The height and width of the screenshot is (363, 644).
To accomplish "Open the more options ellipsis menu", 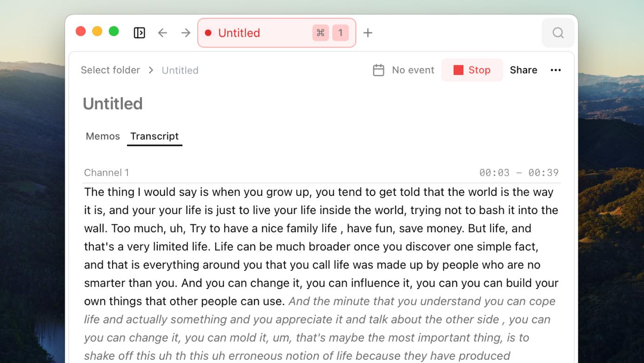I will (556, 70).
